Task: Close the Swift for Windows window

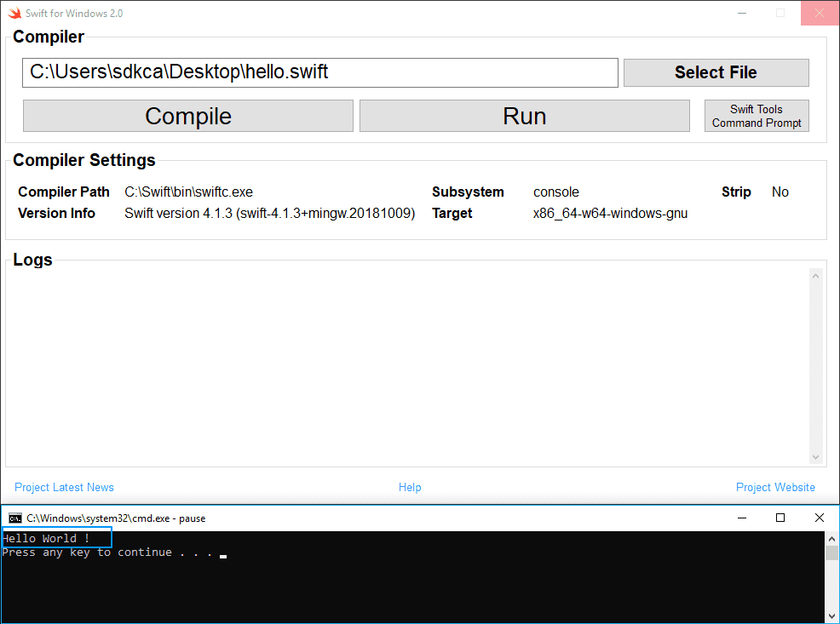Action: tap(820, 14)
